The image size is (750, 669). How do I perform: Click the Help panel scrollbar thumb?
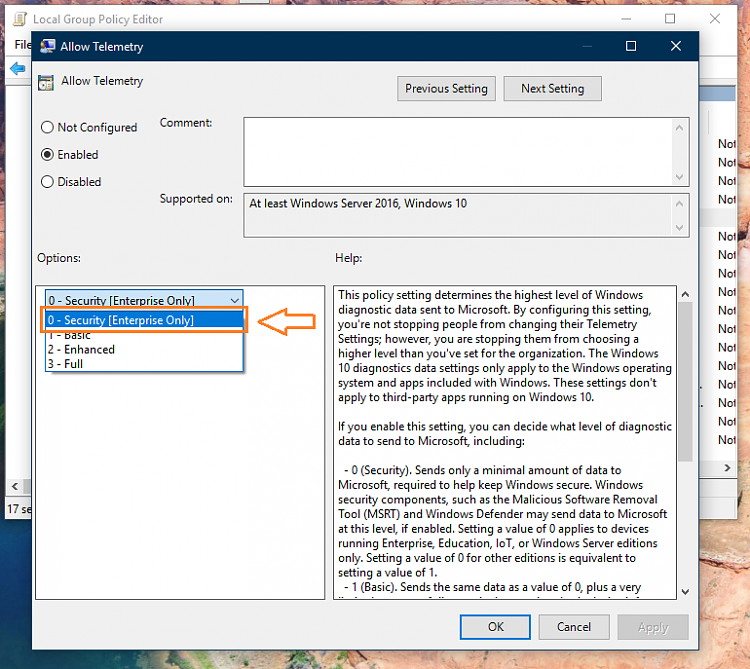pyautogui.click(x=685, y=382)
